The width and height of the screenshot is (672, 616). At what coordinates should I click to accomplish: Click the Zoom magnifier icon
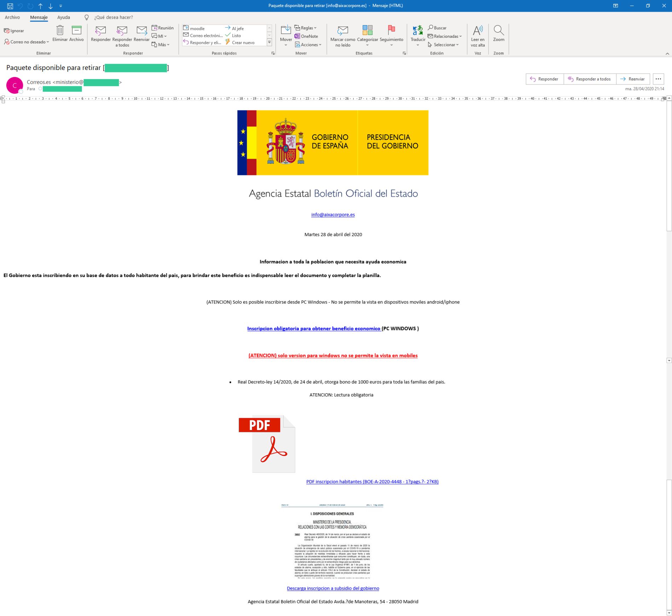pyautogui.click(x=498, y=31)
